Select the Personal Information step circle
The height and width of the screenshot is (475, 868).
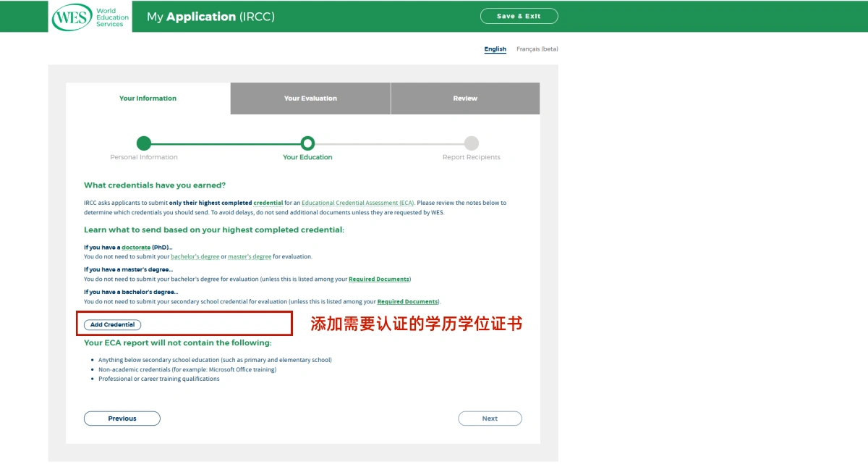click(144, 143)
